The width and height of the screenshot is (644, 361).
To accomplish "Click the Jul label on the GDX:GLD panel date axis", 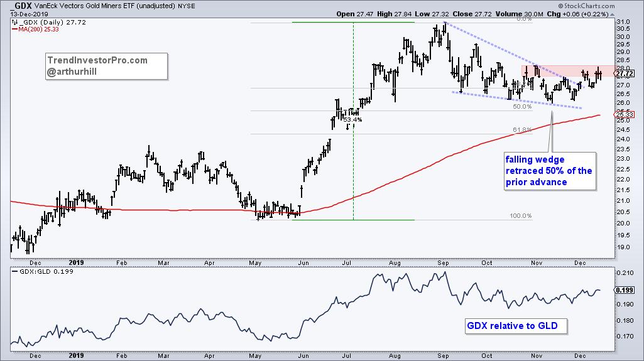I will [347, 356].
